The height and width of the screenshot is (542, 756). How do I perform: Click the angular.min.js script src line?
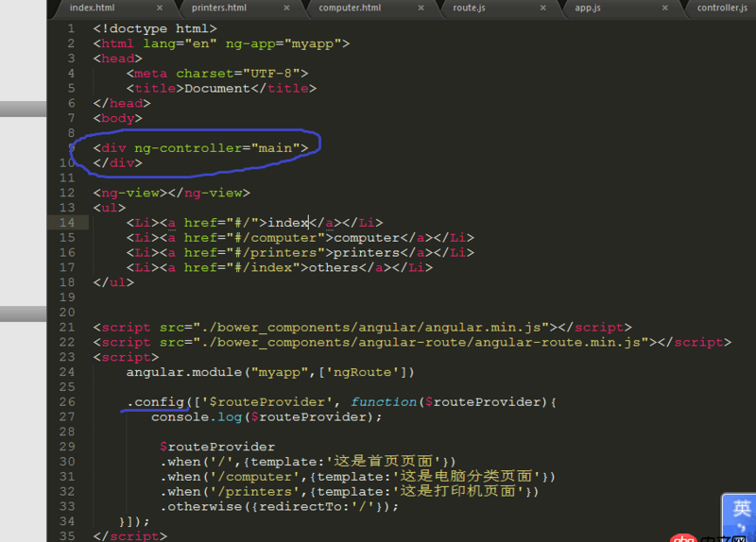(362, 328)
